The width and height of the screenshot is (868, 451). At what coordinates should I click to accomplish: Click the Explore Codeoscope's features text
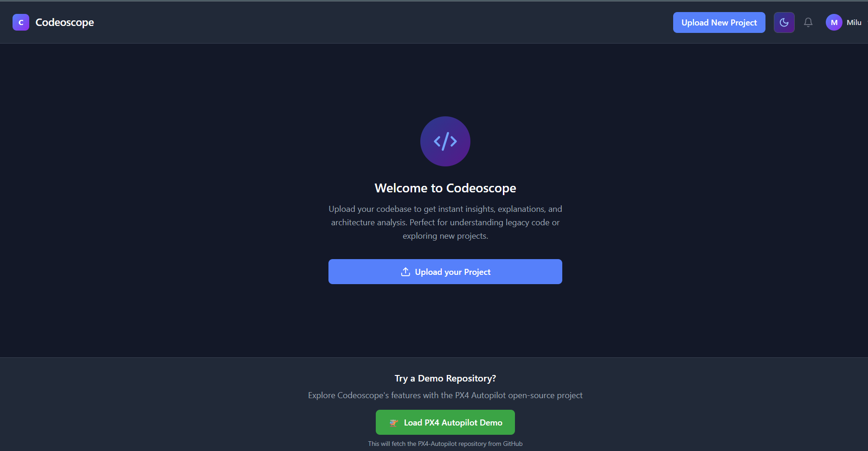click(x=445, y=395)
